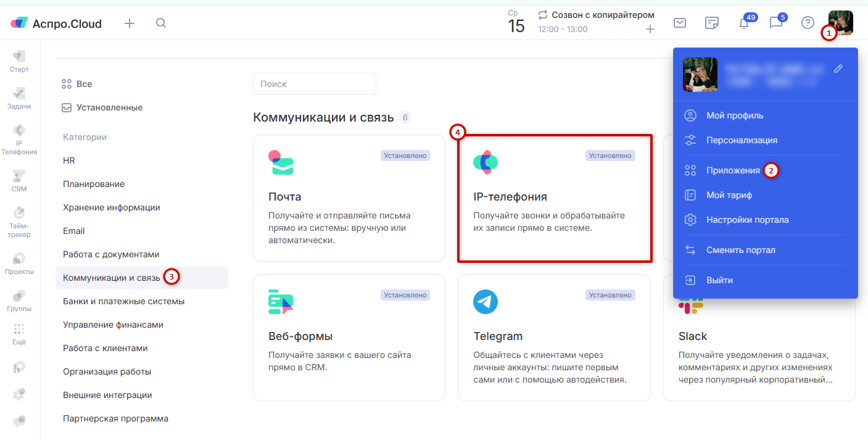Open Проекты in left sidebar
The image size is (868, 440).
19,264
